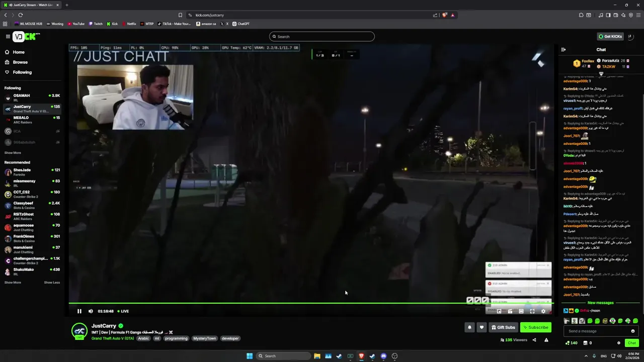Click the Get KICKs button

pyautogui.click(x=610, y=36)
